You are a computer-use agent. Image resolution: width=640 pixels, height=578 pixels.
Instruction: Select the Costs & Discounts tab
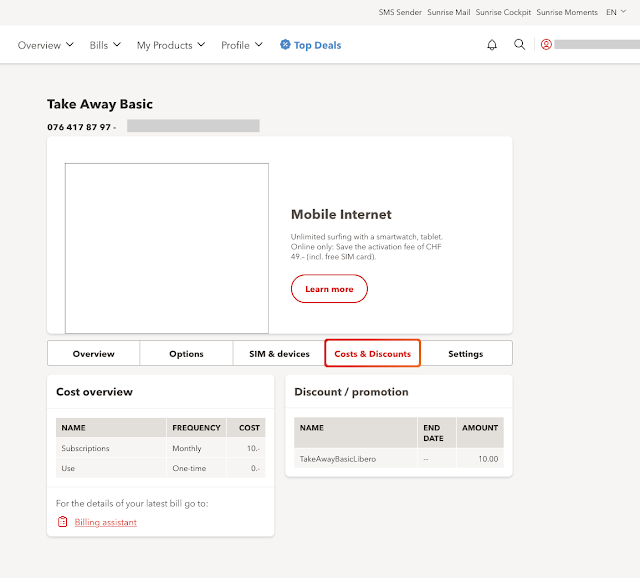coord(372,354)
